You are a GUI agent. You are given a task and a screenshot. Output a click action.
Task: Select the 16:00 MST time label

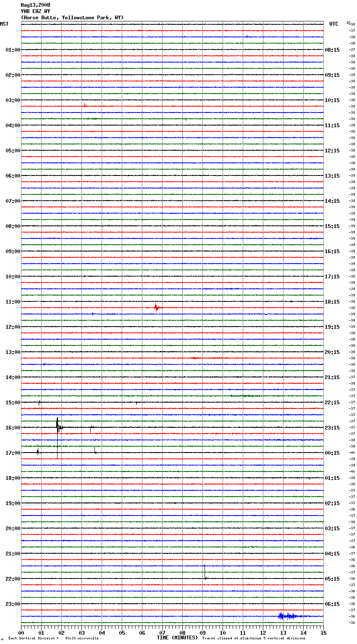13,428
